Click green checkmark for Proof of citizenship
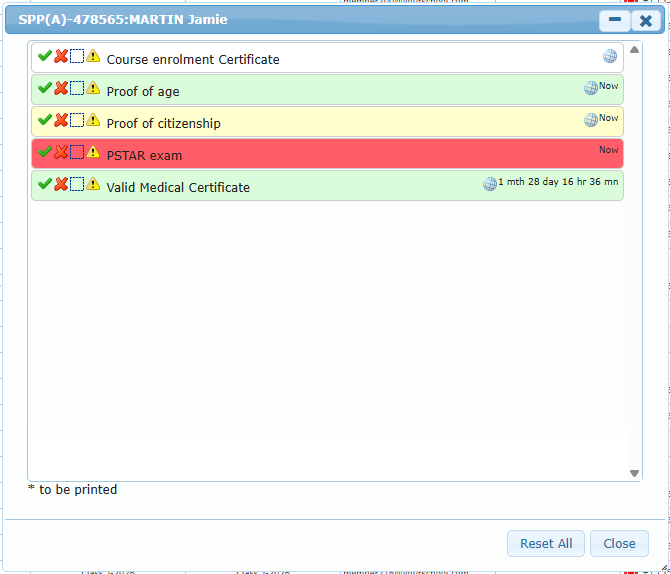Screen dimensions: 670x574 tap(45, 120)
